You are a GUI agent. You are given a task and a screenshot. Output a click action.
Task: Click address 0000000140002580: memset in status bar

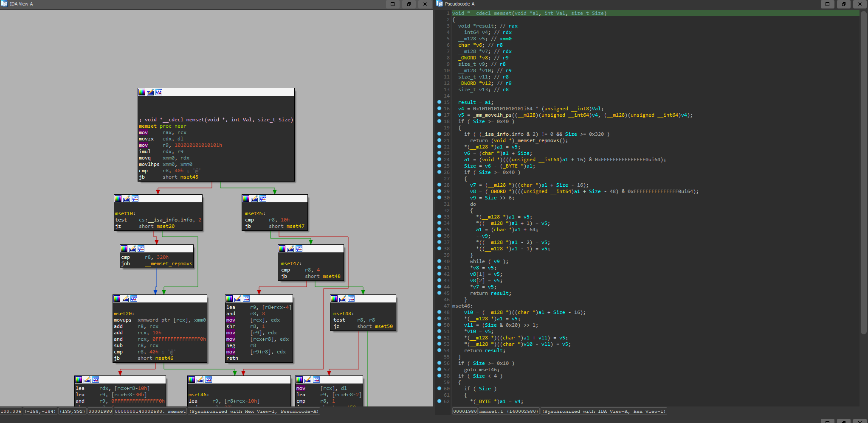pos(150,411)
